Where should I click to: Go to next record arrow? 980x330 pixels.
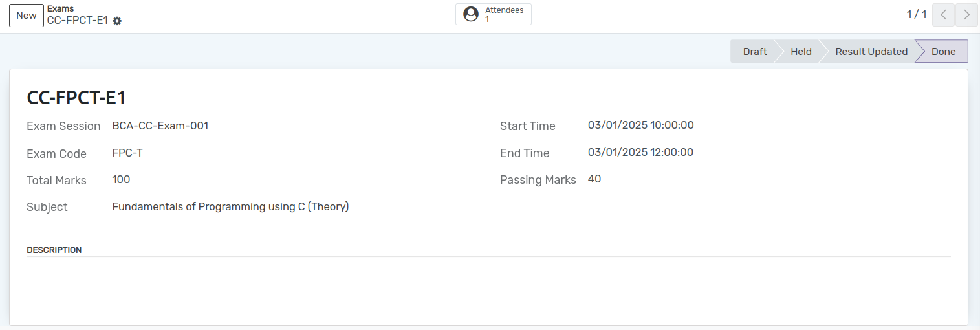click(966, 15)
